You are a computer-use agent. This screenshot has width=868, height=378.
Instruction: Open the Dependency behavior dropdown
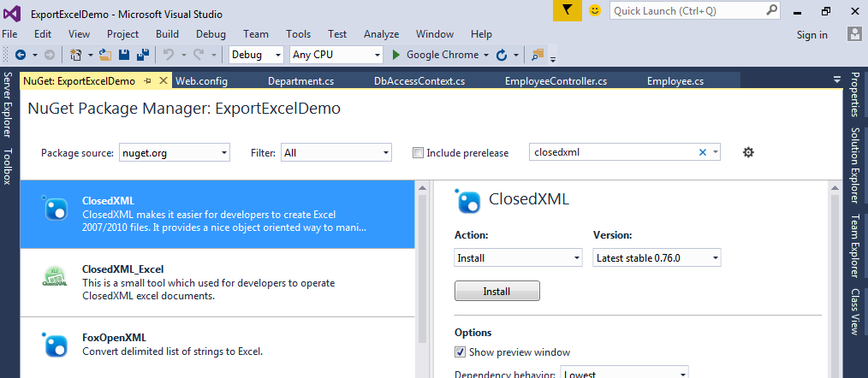click(x=624, y=373)
